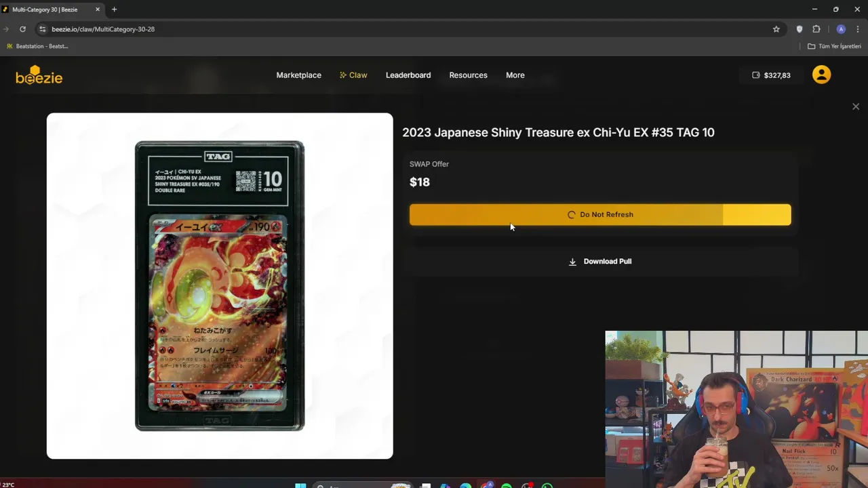Viewport: 868px width, 488px height.
Task: Click the Do Not Refresh button
Action: click(x=600, y=215)
